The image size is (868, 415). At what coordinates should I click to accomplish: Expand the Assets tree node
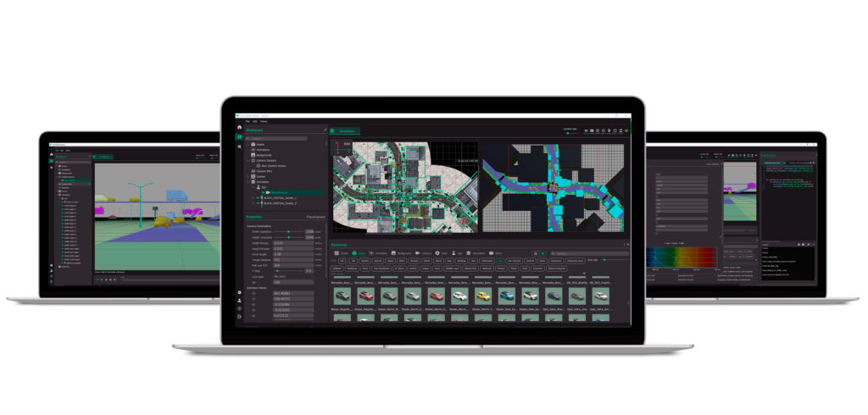(248, 145)
